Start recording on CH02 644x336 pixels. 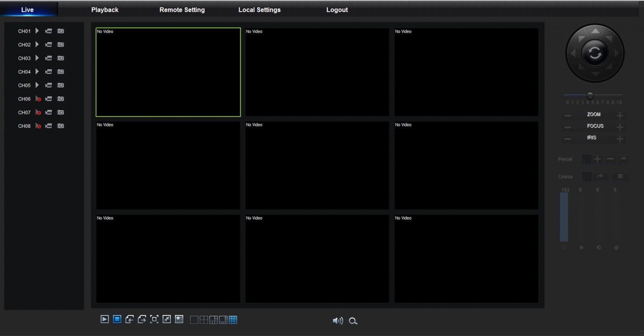(49, 45)
